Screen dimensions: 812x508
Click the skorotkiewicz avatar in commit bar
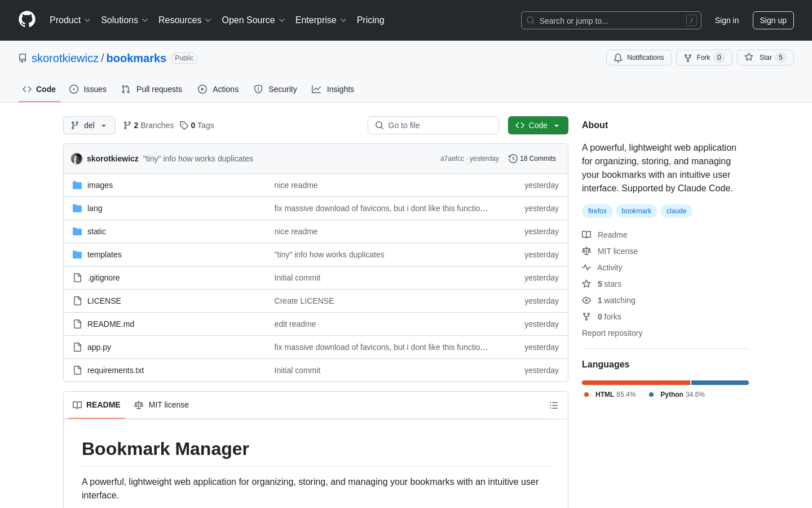[77, 159]
